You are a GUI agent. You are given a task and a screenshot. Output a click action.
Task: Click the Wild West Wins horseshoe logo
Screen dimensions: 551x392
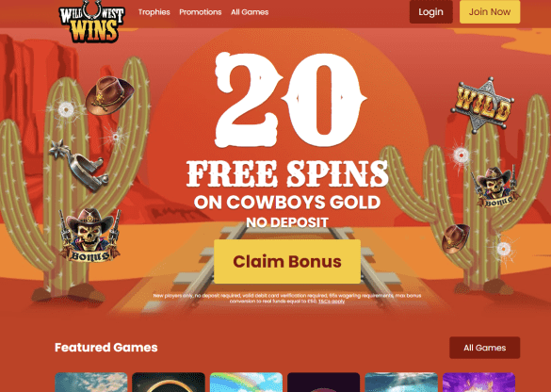(91, 21)
